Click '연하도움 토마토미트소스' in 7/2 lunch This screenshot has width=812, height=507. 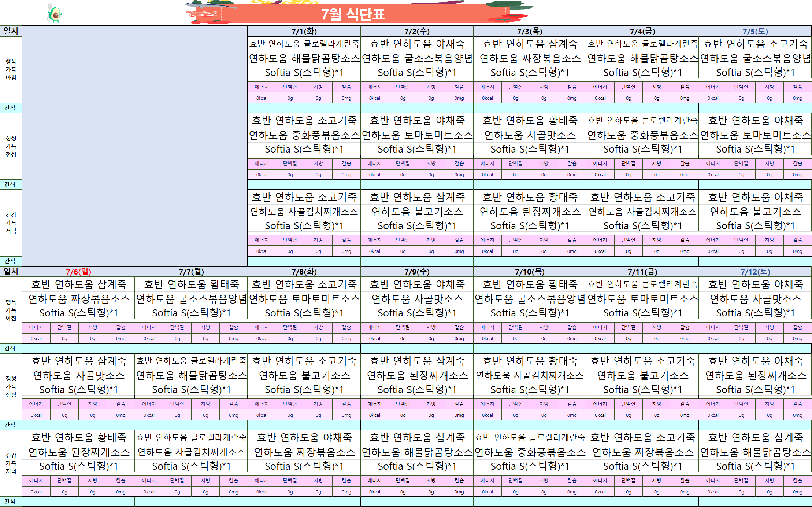[x=417, y=135]
